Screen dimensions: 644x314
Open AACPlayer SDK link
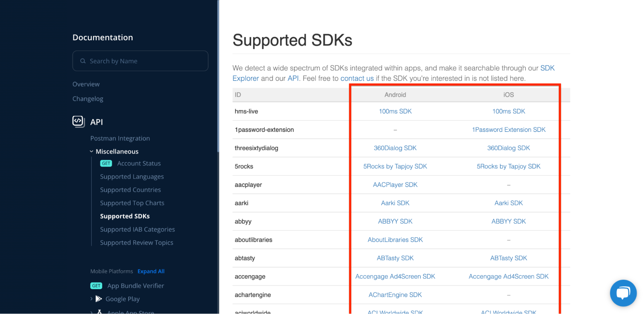click(395, 185)
